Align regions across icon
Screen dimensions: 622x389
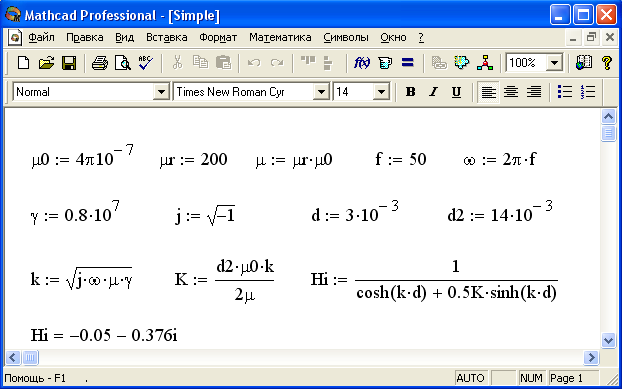[308, 61]
